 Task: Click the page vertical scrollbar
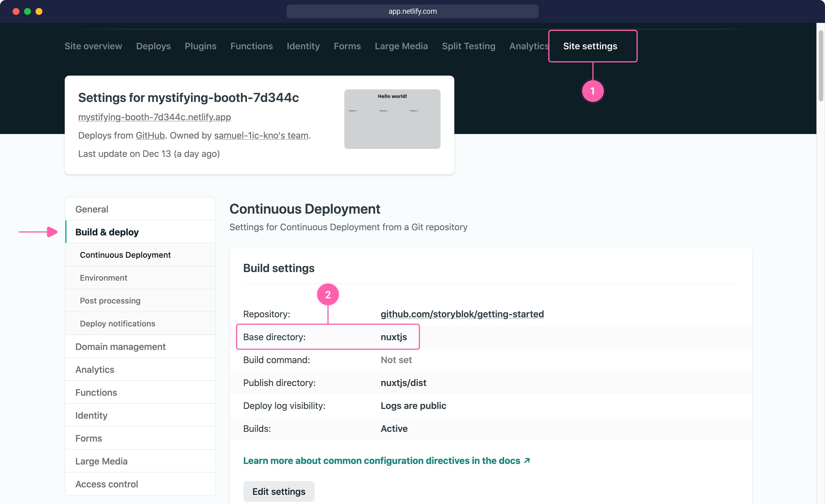[x=821, y=66]
